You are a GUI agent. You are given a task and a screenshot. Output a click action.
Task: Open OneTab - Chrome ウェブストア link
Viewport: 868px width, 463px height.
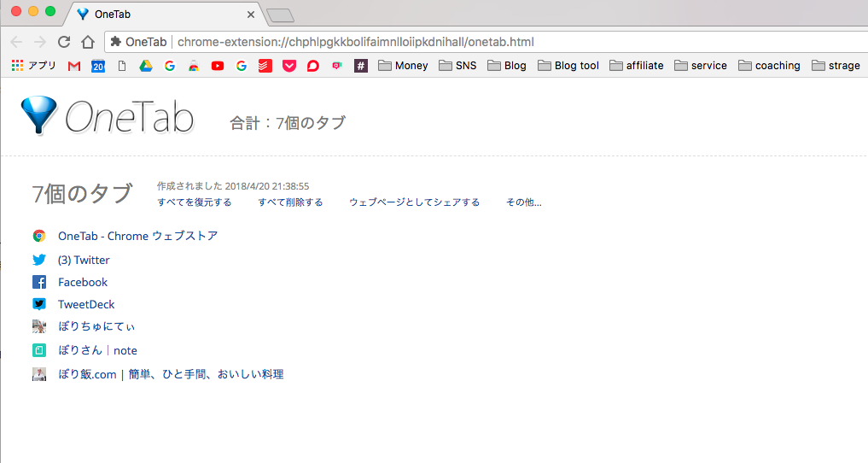point(138,236)
